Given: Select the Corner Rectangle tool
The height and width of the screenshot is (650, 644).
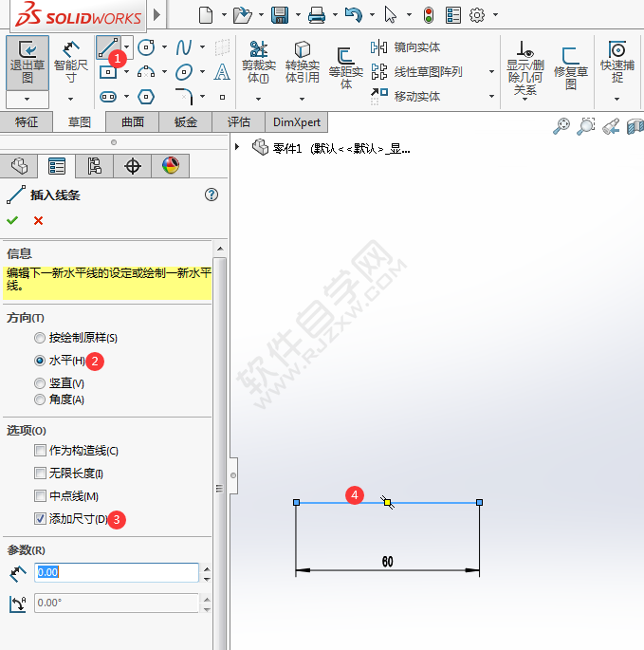Looking at the screenshot, I should click(108, 72).
